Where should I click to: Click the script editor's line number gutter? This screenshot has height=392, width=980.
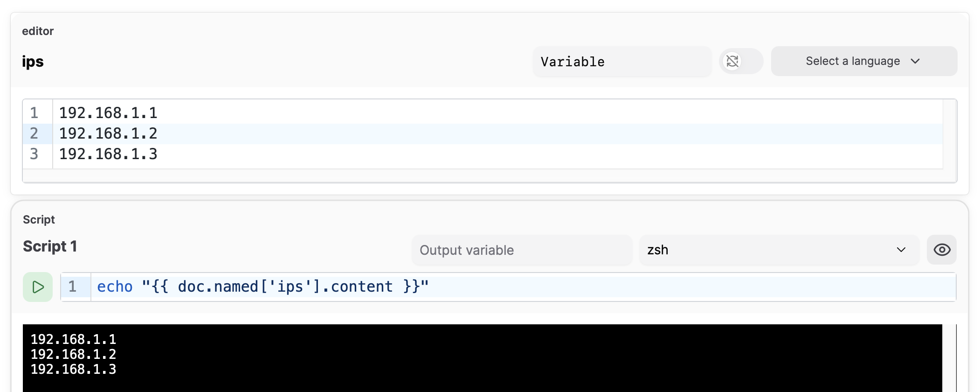73,287
